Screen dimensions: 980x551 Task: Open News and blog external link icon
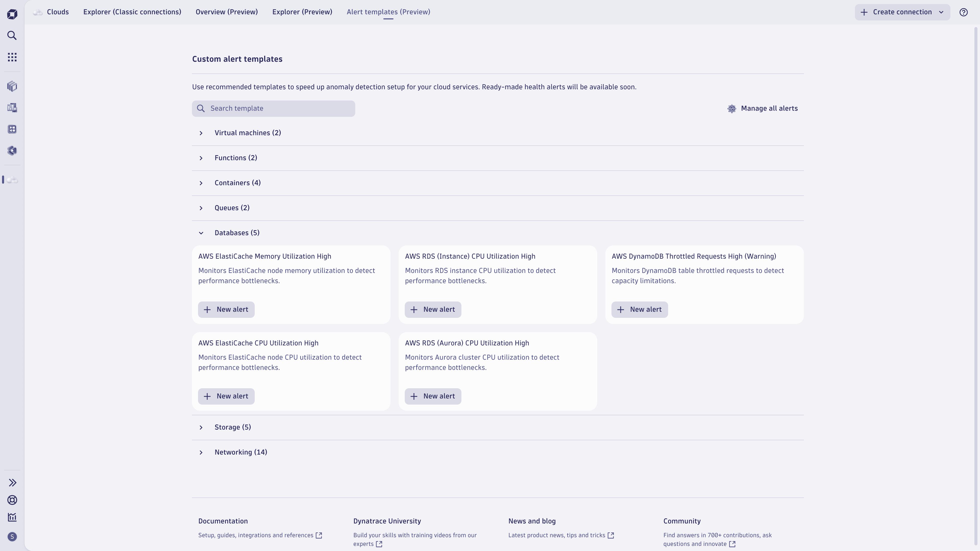611,535
